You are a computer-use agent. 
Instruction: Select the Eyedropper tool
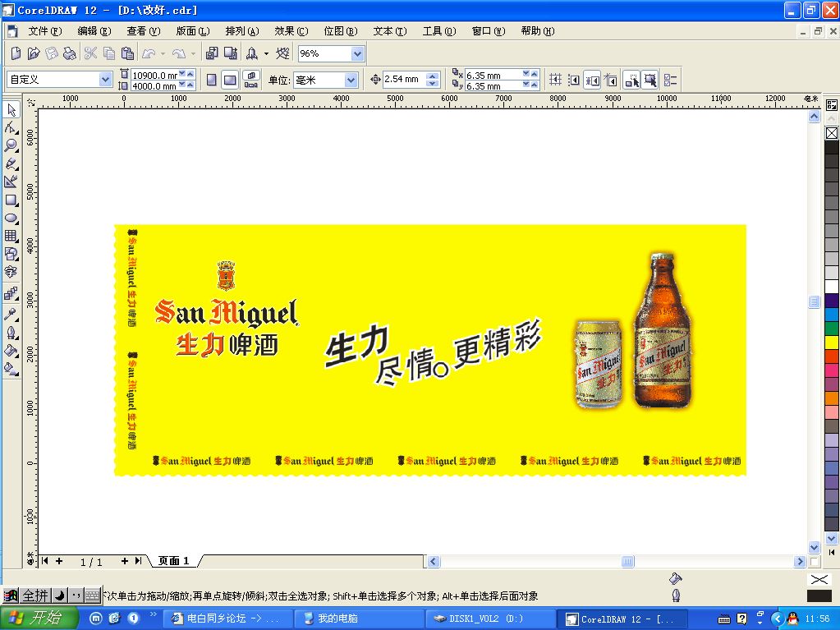coord(11,314)
